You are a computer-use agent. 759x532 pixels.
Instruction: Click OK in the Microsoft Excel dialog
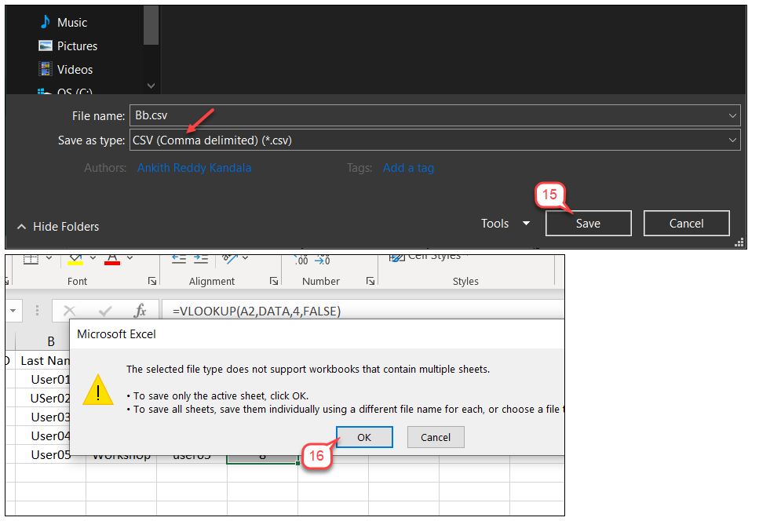tap(364, 437)
